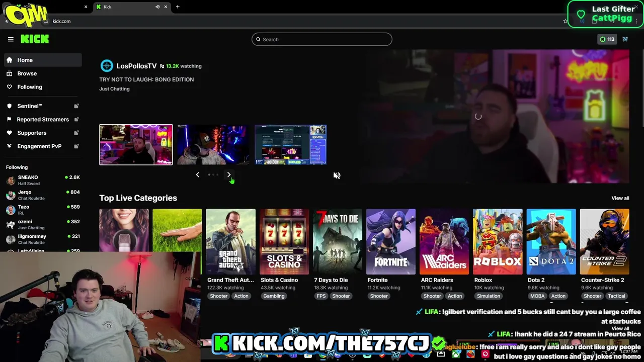The image size is (644, 362).
Task: Show the next featured stream
Action: pyautogui.click(x=229, y=174)
